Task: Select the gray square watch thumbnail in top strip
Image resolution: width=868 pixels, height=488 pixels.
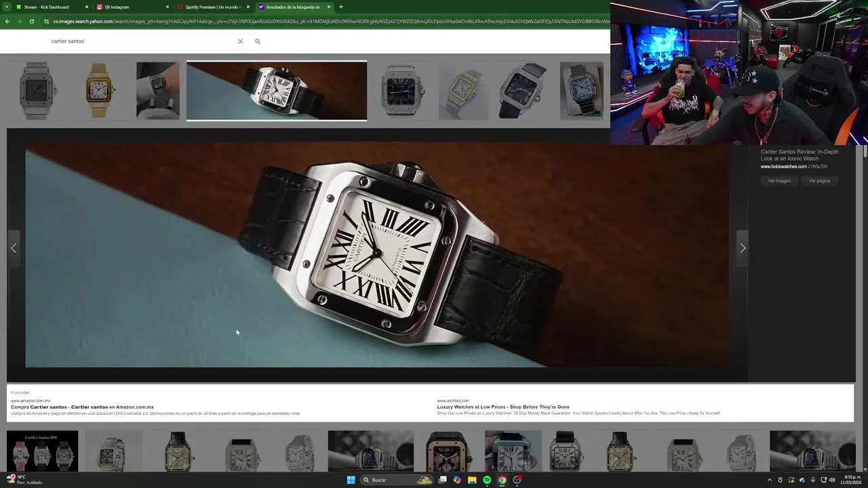Action: (37, 91)
